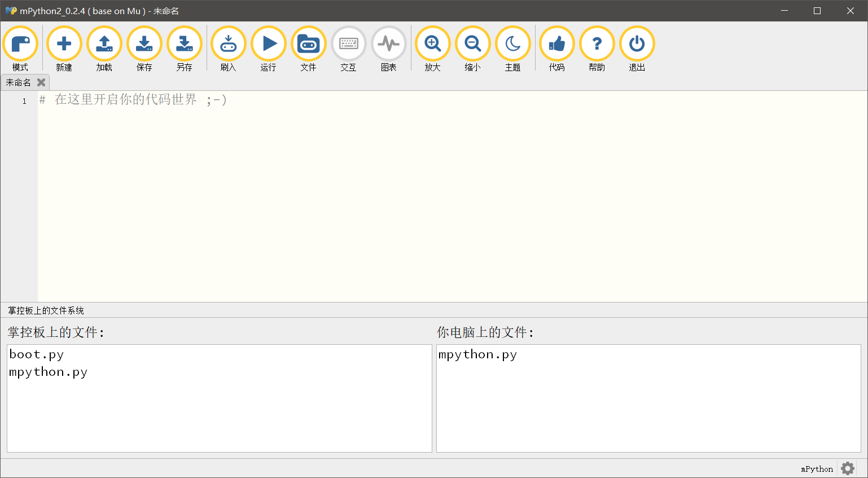
Task: Open the 图表 plotter
Action: [x=389, y=49]
